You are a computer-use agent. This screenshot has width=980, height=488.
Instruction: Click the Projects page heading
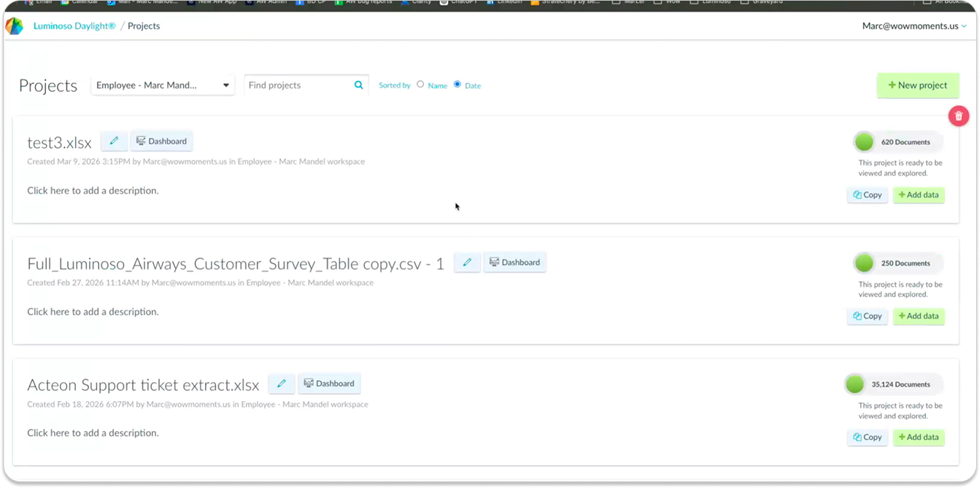pos(48,85)
